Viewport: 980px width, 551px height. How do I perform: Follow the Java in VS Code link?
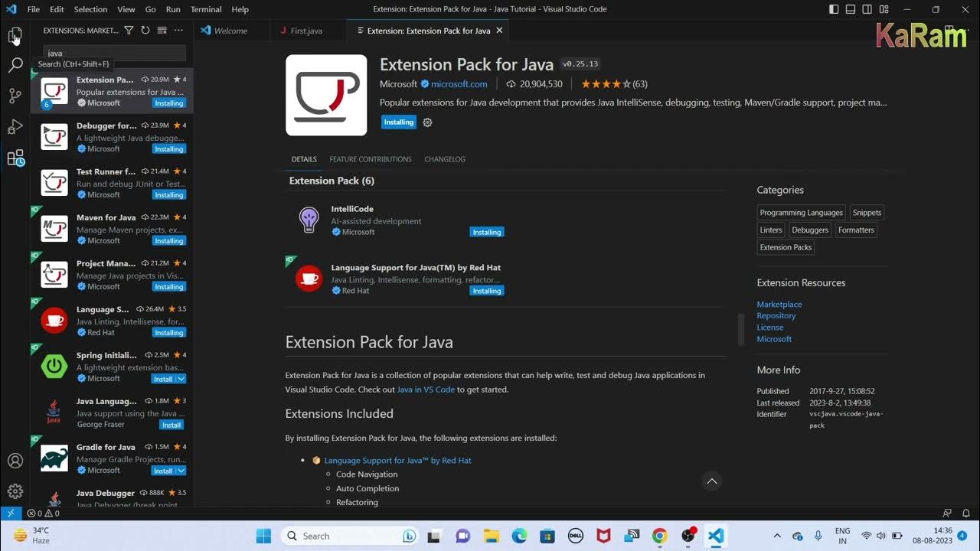click(426, 390)
